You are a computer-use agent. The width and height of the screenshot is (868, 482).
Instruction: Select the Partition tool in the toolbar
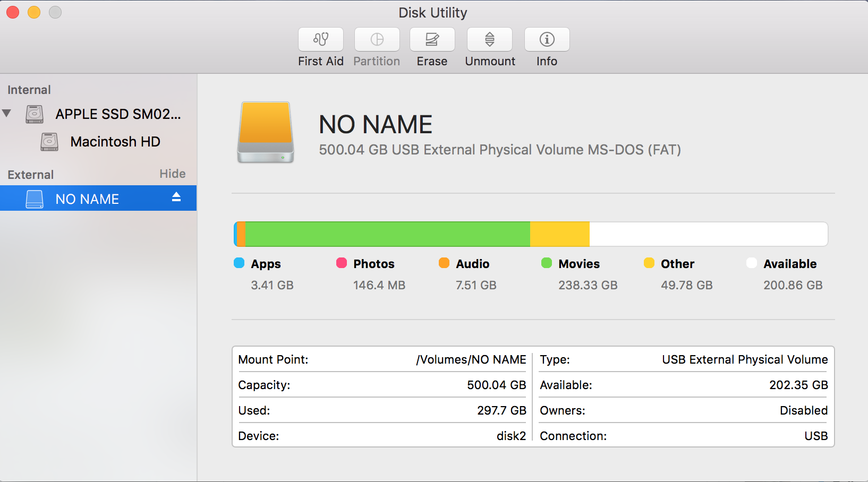pos(377,47)
